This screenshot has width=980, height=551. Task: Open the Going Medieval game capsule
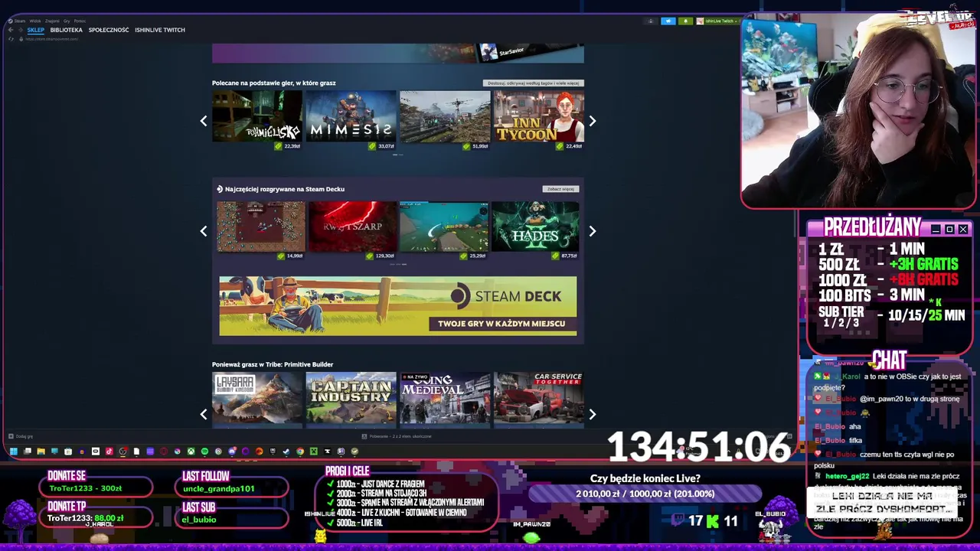tap(445, 398)
